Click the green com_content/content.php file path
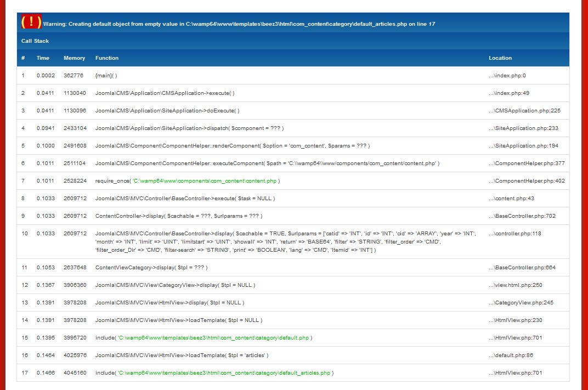 205,181
